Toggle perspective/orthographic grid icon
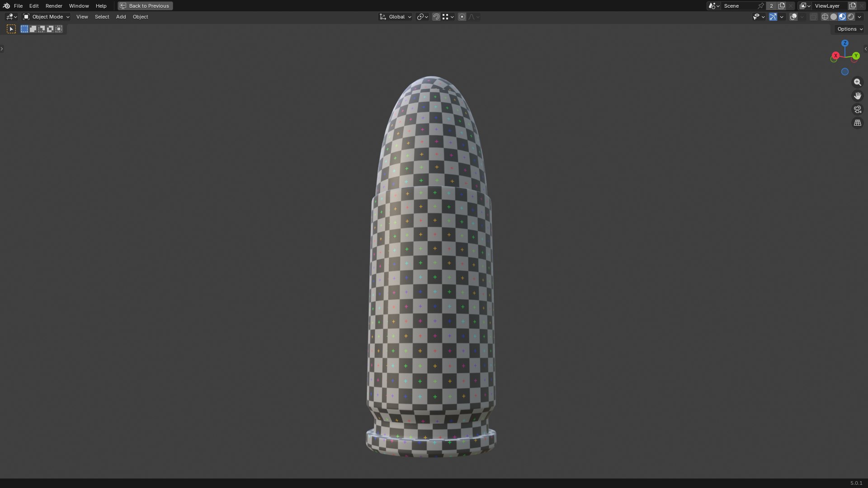 click(858, 123)
